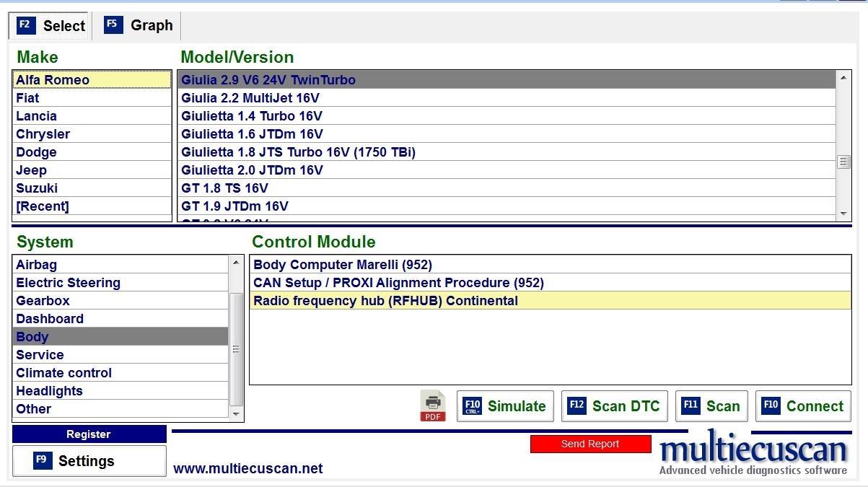Pick Giulietta 1.6 JTDm 16V
This screenshot has width=868, height=487.
507,134
